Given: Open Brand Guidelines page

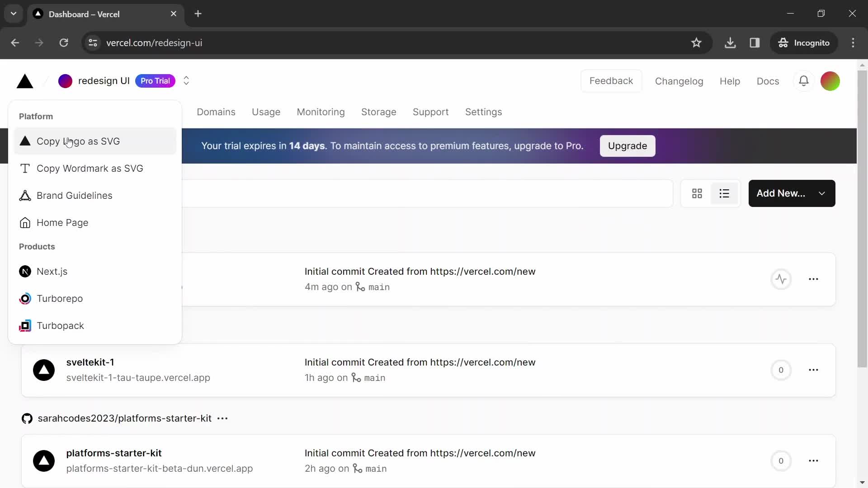Looking at the screenshot, I should tap(75, 196).
